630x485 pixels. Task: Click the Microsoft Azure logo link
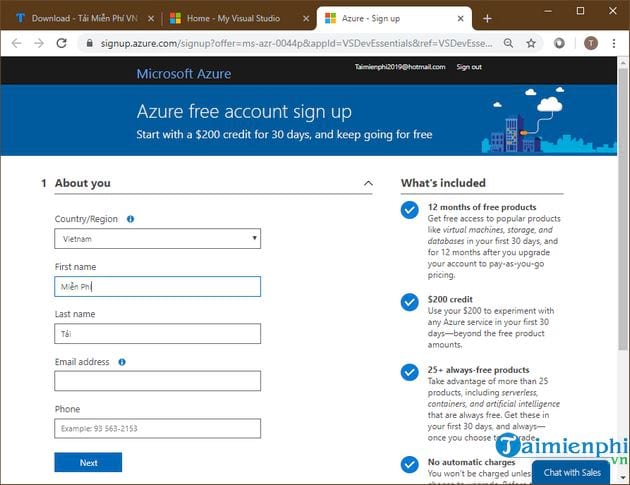(x=184, y=74)
